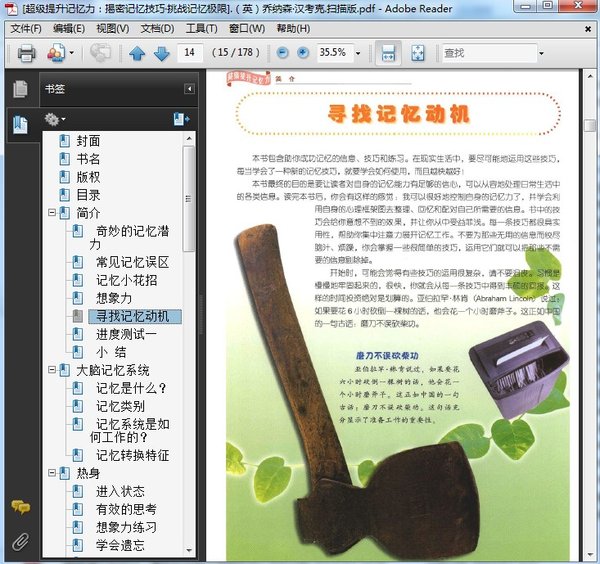Open bookmark 有效的思考

tap(126, 509)
